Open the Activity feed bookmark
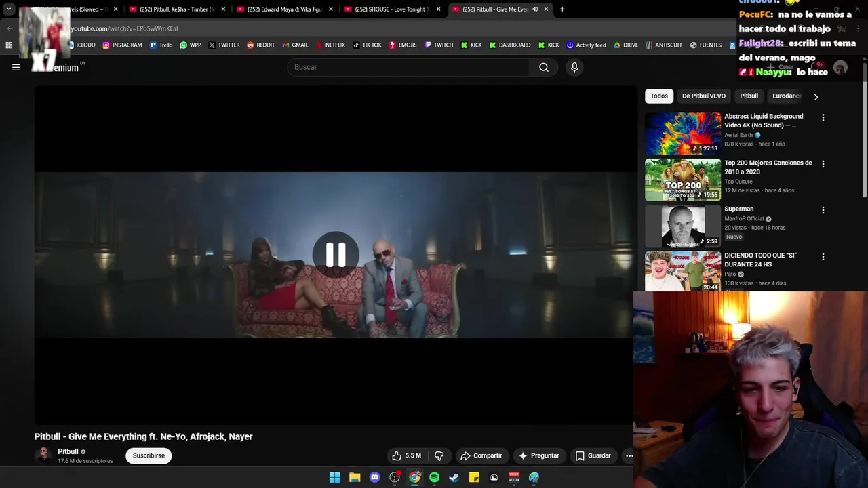 tap(587, 45)
